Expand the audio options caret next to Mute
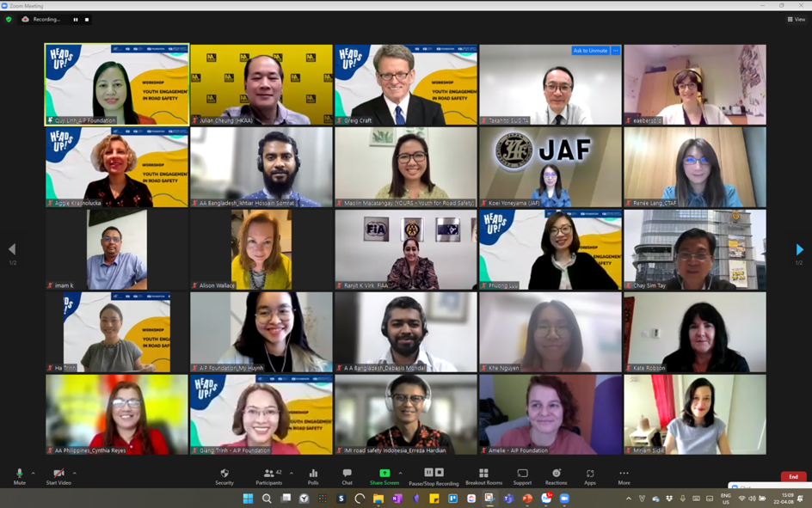 [34, 473]
